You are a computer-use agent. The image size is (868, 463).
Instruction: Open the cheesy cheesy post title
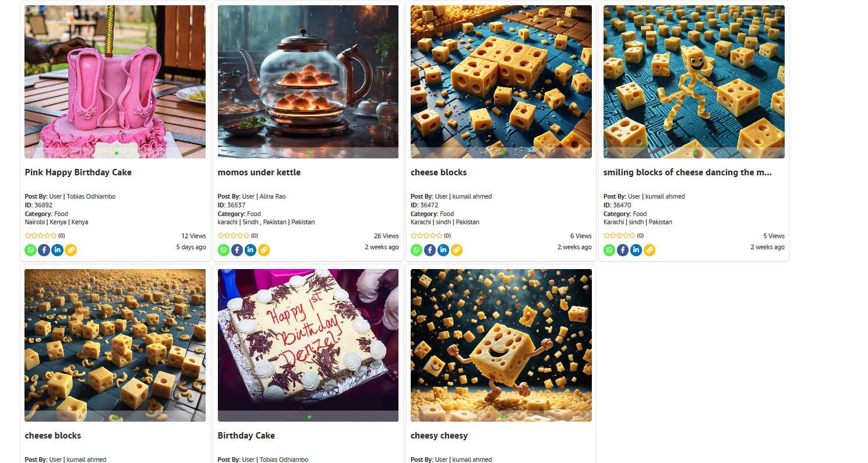click(439, 436)
